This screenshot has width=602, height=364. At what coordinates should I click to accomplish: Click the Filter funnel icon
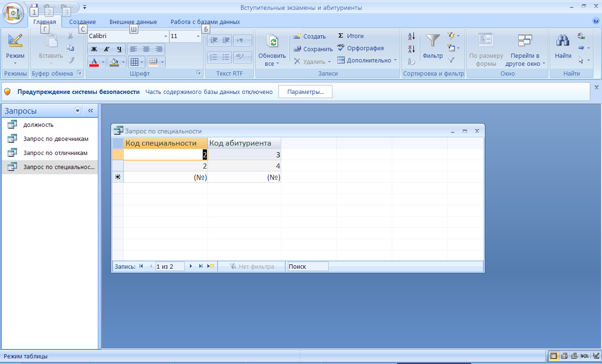pyautogui.click(x=432, y=41)
